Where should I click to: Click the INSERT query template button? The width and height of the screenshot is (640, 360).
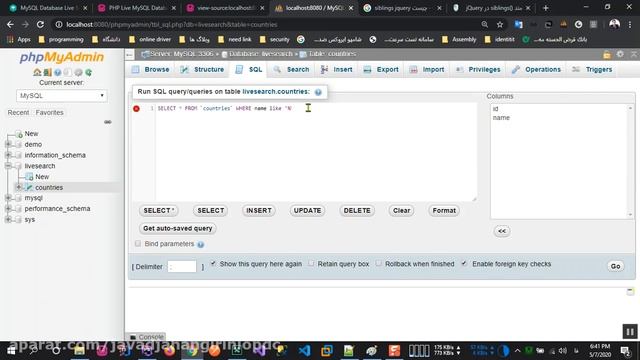(x=259, y=211)
